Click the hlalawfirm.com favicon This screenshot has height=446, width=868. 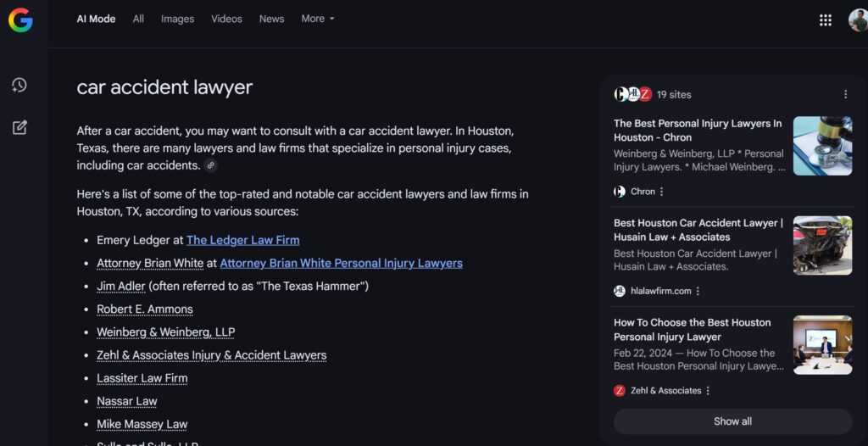(x=620, y=291)
